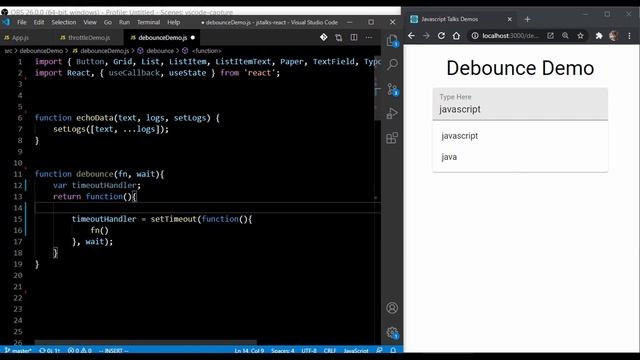640x360 pixels.
Task: Open the Explorer view in VS Code activity bar
Action: point(392,40)
